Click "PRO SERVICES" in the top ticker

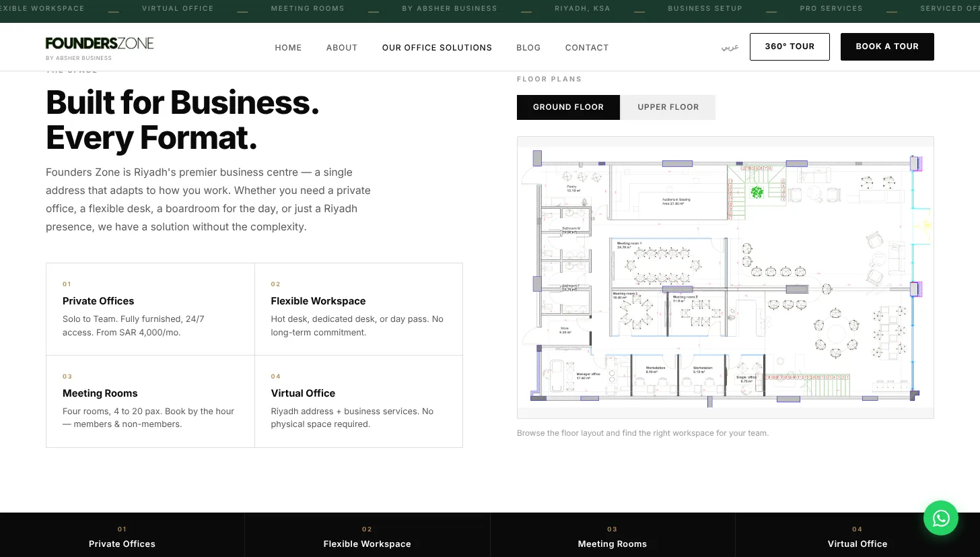(831, 9)
